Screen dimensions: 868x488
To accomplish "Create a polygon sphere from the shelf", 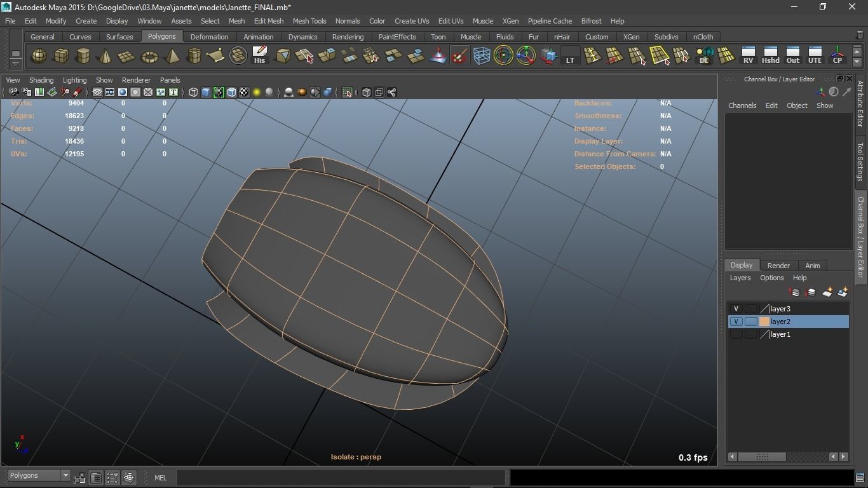I will point(39,56).
